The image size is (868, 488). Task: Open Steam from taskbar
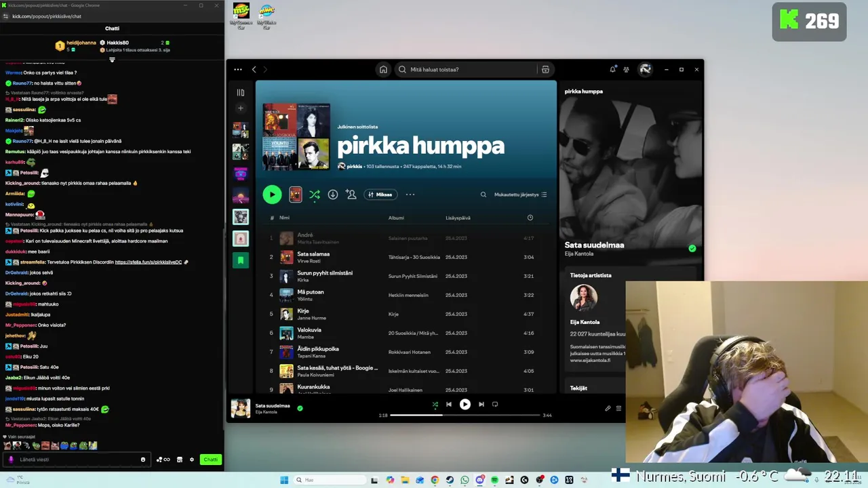(450, 480)
